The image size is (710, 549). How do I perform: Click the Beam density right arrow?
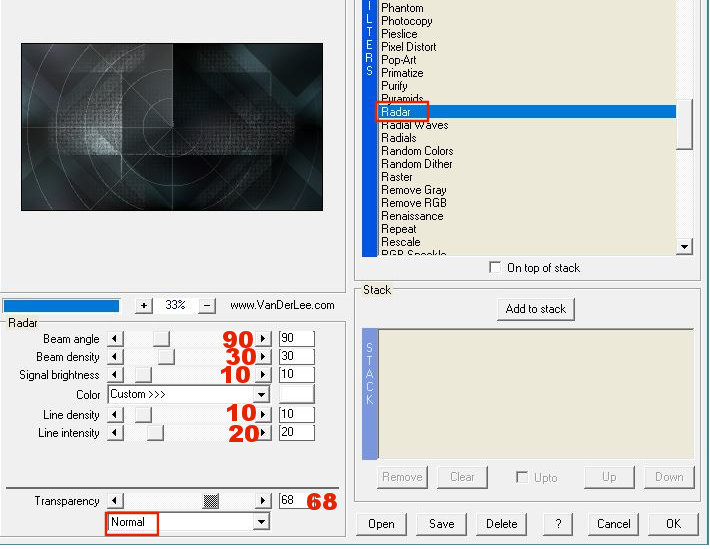[x=263, y=357]
